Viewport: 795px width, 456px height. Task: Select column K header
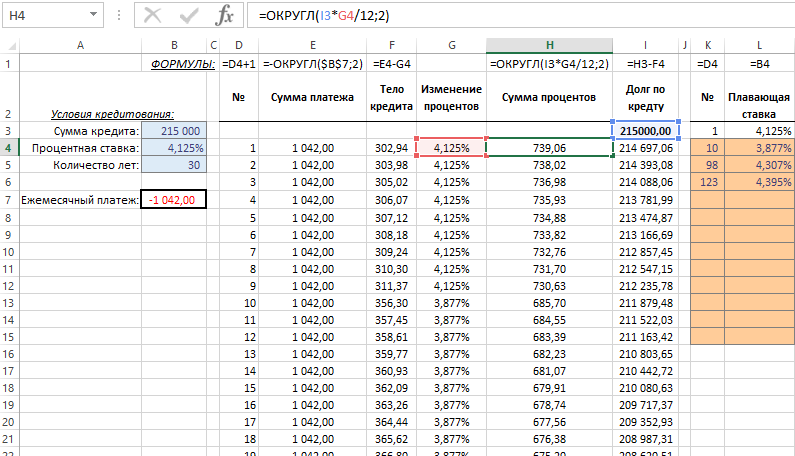[707, 46]
